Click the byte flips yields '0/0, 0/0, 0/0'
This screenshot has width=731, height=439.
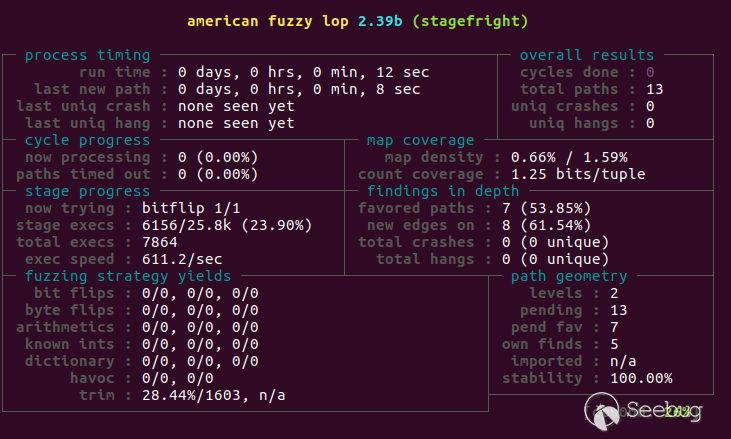tap(200, 310)
